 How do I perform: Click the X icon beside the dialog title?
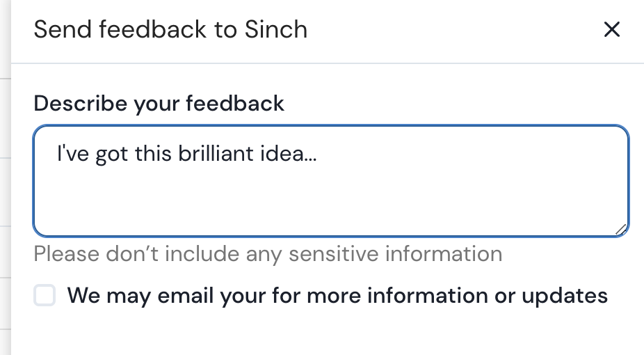click(x=611, y=30)
